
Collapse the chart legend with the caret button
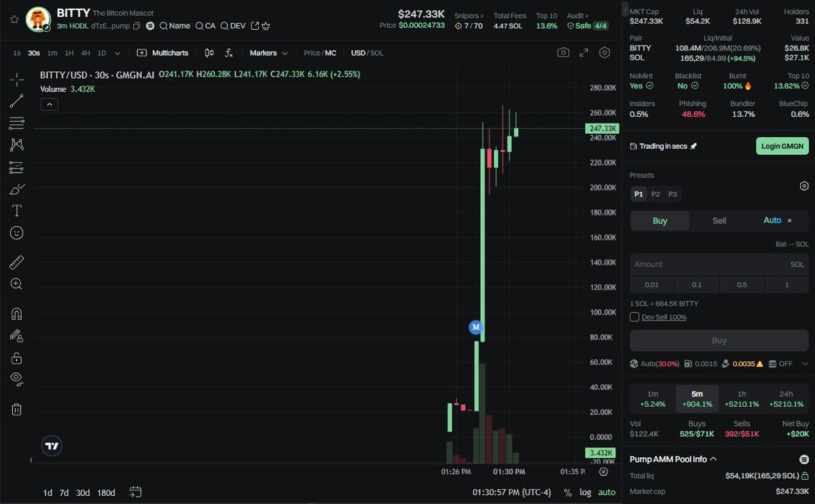pos(49,104)
